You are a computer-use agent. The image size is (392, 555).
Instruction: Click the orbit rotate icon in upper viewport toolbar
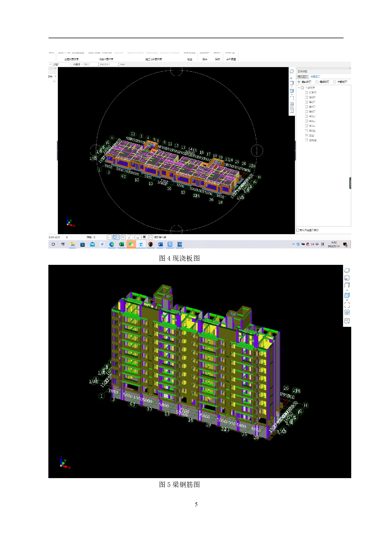[291, 72]
